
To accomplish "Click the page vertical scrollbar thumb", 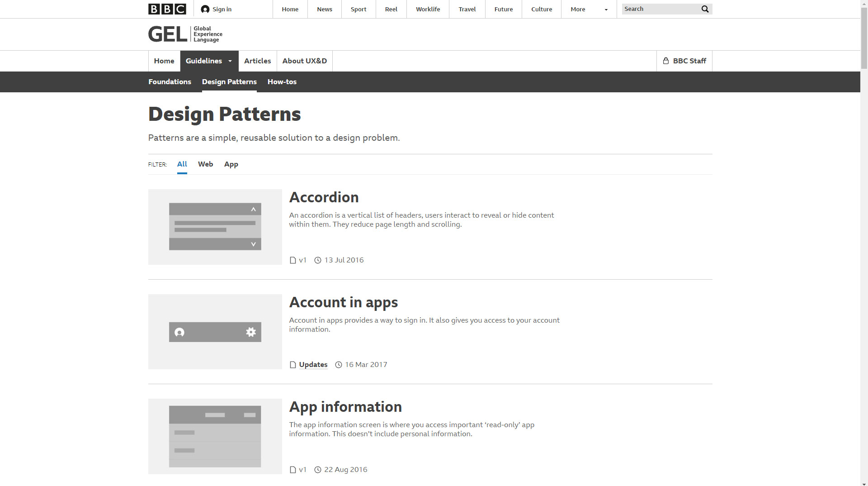I will [x=864, y=38].
